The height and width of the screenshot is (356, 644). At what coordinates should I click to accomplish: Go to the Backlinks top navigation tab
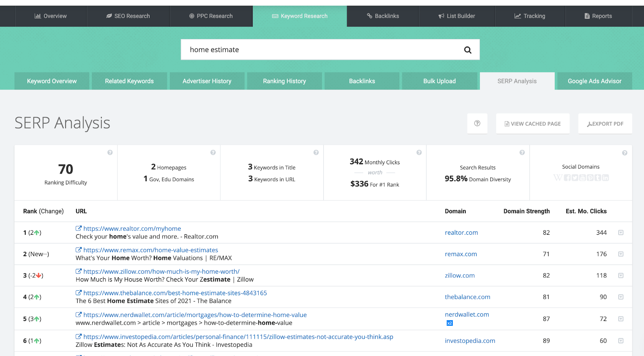(383, 16)
